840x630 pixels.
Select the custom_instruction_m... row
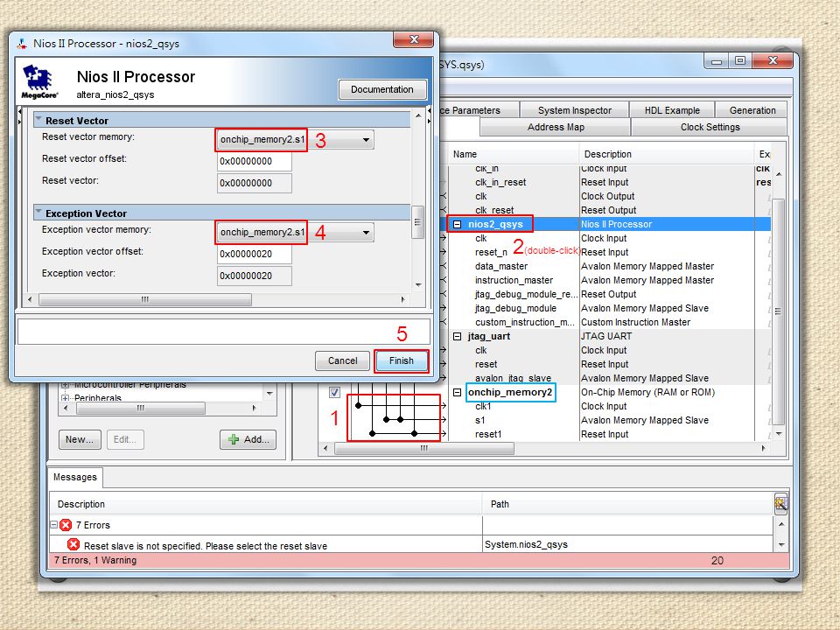[609, 323]
